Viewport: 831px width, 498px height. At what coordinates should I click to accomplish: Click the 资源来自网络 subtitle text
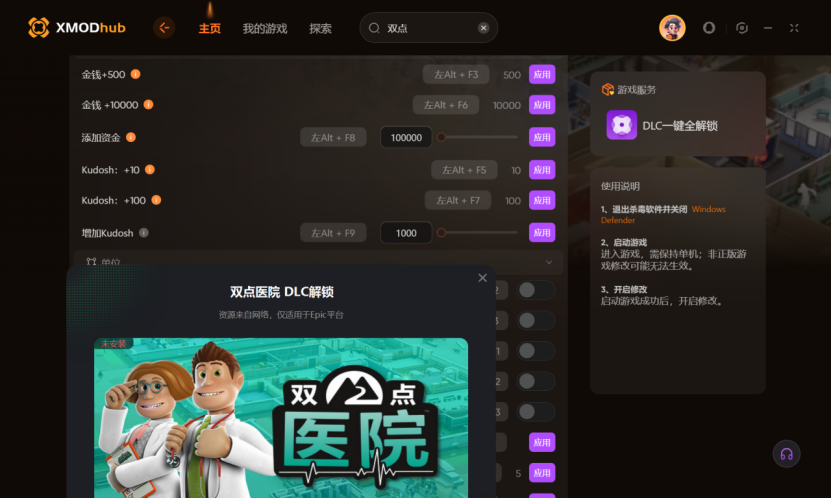tap(281, 315)
